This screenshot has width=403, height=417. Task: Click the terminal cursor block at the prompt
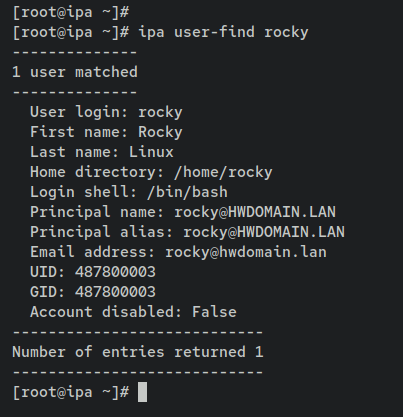[x=142, y=392]
